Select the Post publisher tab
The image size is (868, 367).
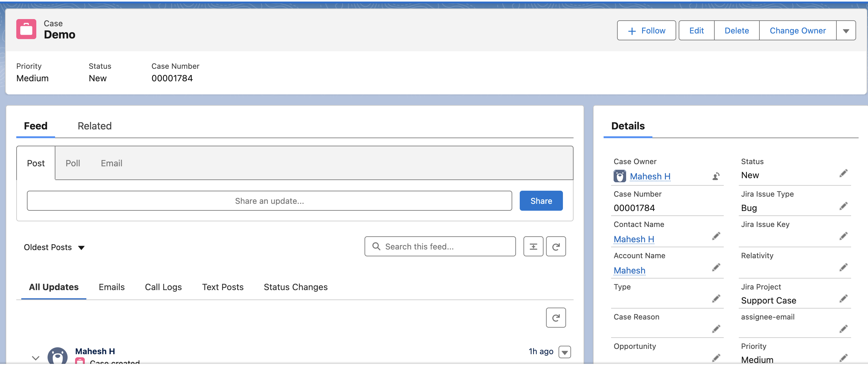36,163
